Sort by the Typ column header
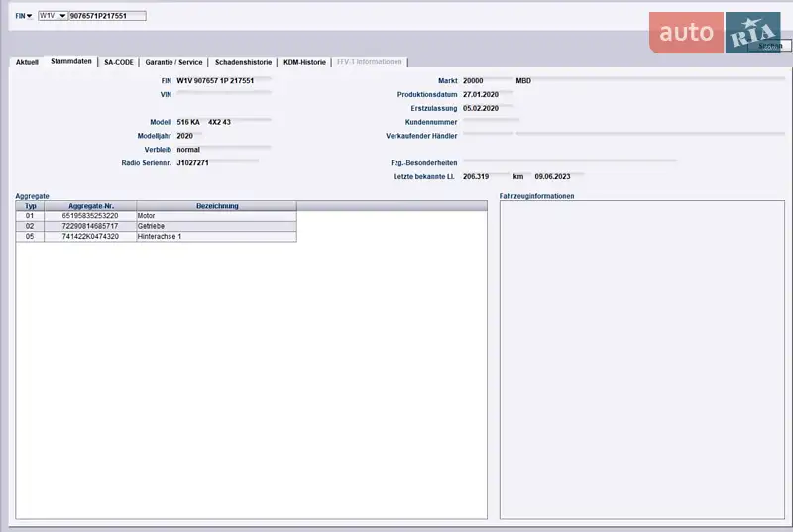793x532 pixels. [30, 206]
